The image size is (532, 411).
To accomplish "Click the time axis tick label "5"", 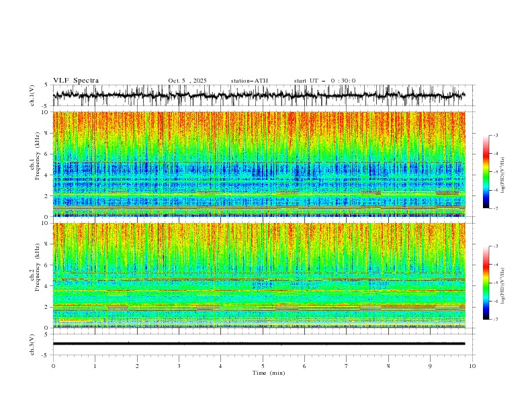I will 263,366.
